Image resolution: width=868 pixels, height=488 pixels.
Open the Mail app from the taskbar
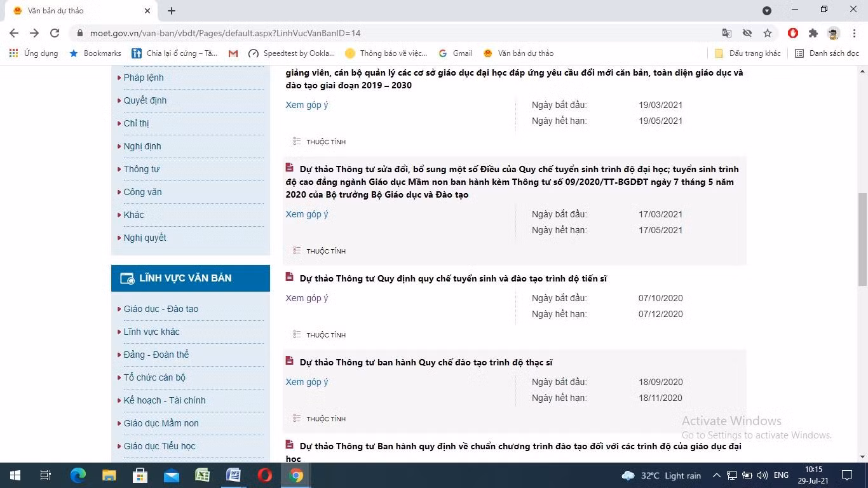(x=172, y=475)
